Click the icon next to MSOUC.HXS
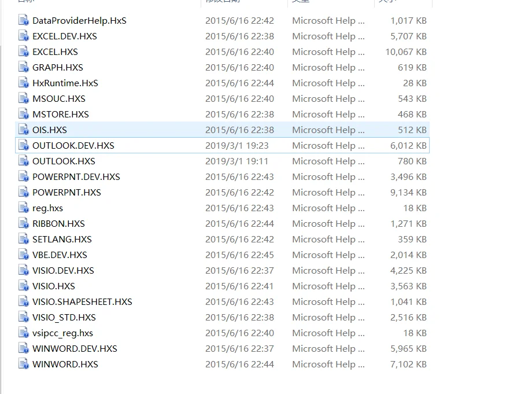 pyautogui.click(x=23, y=98)
